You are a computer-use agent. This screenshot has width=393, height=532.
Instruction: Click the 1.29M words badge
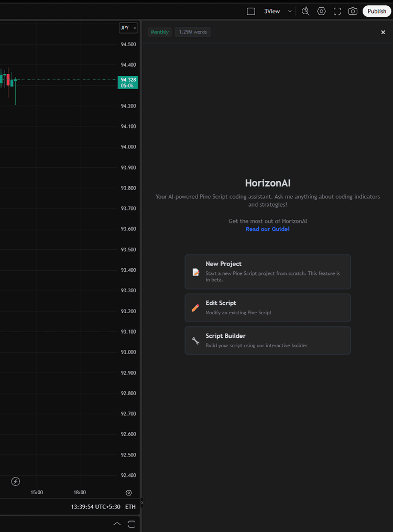coord(192,31)
